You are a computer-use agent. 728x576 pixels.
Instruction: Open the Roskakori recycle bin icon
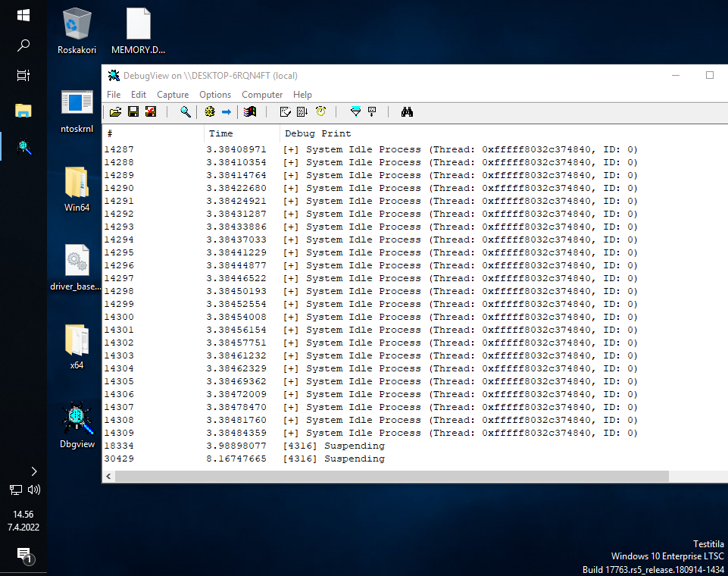(77, 30)
